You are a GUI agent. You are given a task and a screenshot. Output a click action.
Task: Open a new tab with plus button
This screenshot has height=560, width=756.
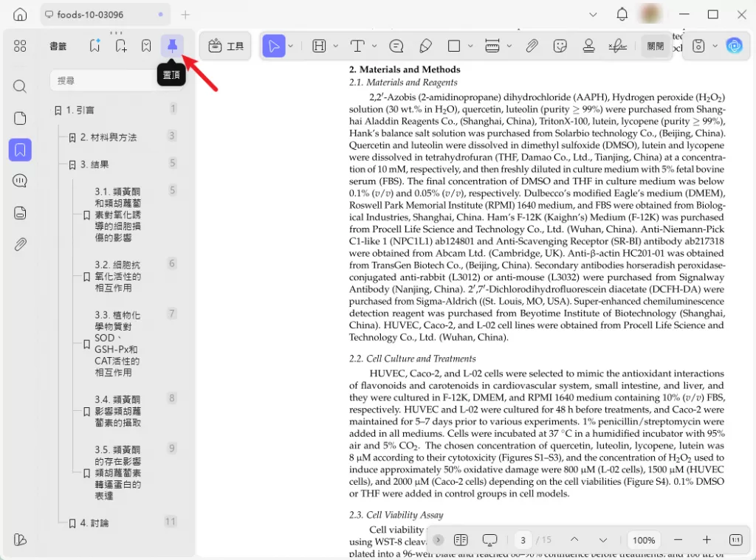[x=185, y=15]
